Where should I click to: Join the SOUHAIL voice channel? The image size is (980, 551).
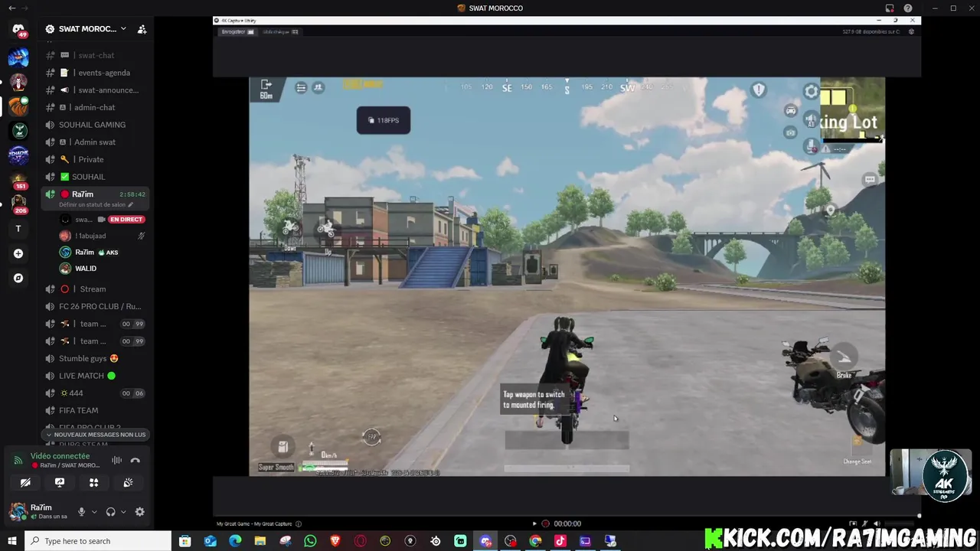[x=96, y=177]
